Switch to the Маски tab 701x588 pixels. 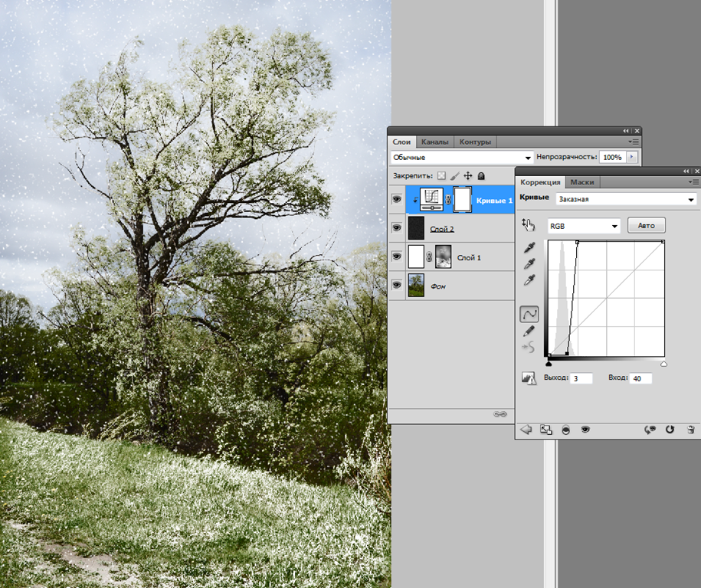pyautogui.click(x=582, y=182)
